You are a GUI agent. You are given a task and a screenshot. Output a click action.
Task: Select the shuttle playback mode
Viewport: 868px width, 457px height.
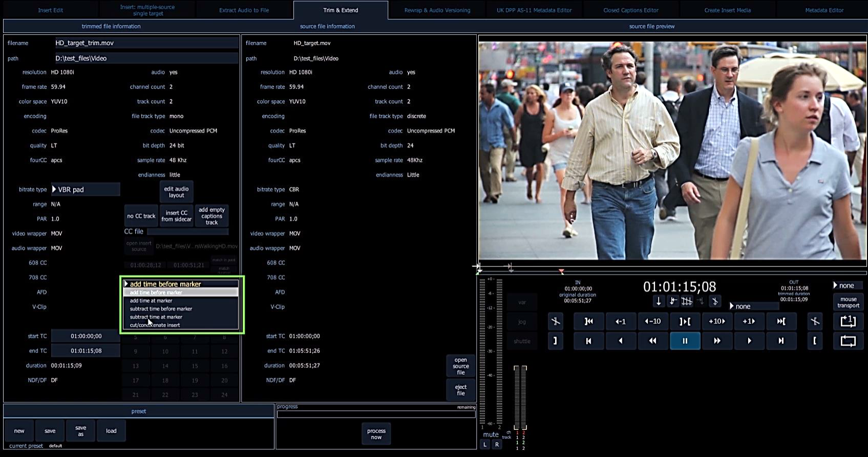pyautogui.click(x=522, y=341)
